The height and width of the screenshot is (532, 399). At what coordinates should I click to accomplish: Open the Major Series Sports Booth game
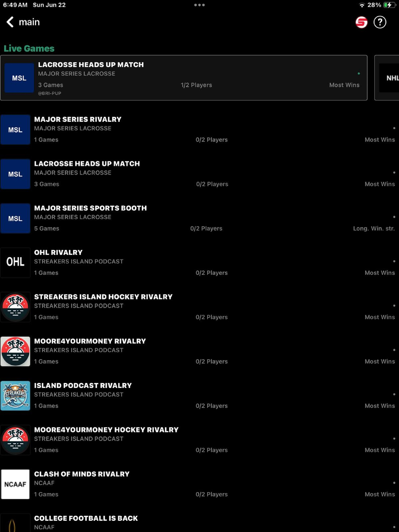pyautogui.click(x=90, y=208)
